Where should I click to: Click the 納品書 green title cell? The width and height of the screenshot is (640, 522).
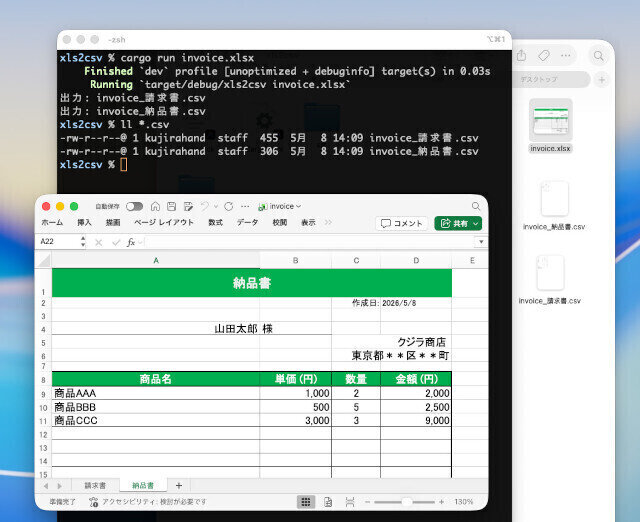click(x=252, y=283)
